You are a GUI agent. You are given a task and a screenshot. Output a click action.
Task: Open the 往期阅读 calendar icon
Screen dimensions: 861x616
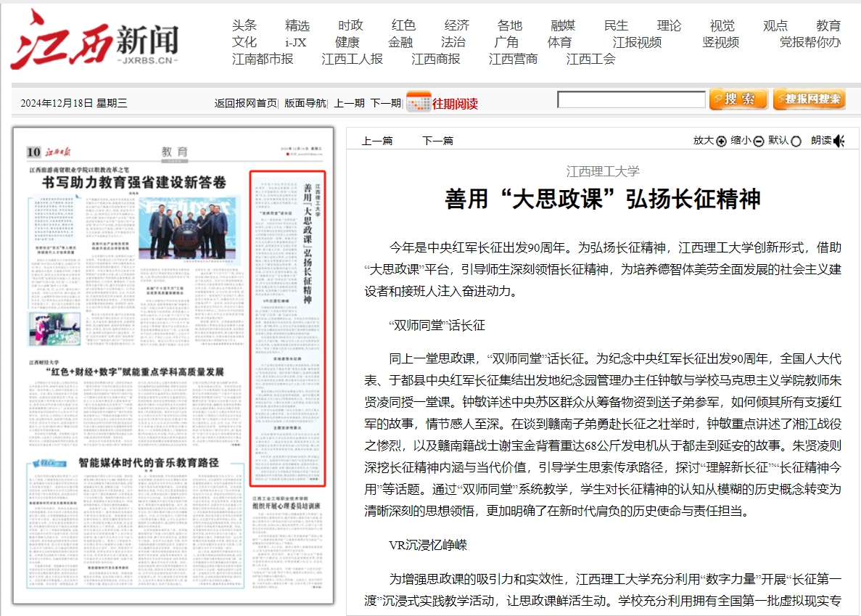click(419, 102)
